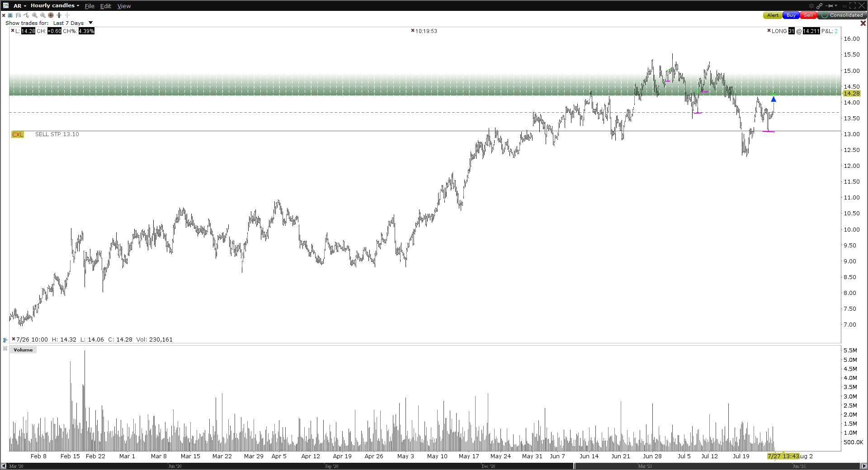Open the dropdown arrow beside the pin
Screen dimensions: 868x470
point(836,6)
